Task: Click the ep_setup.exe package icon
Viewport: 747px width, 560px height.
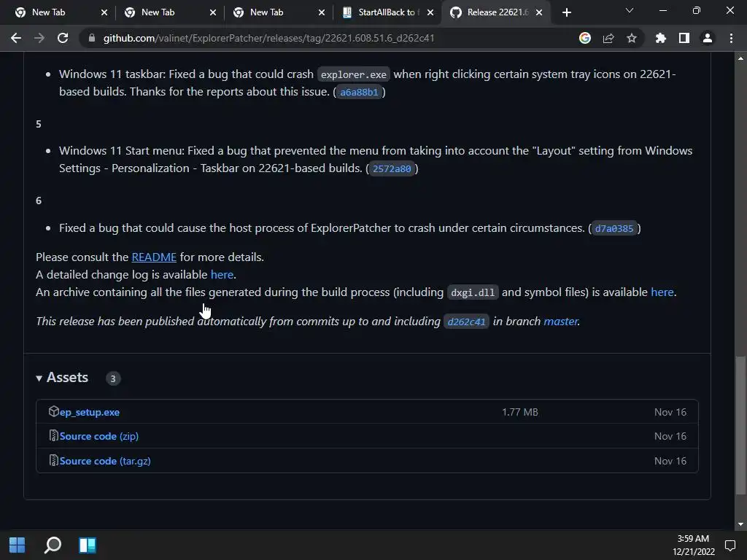Action: click(53, 411)
